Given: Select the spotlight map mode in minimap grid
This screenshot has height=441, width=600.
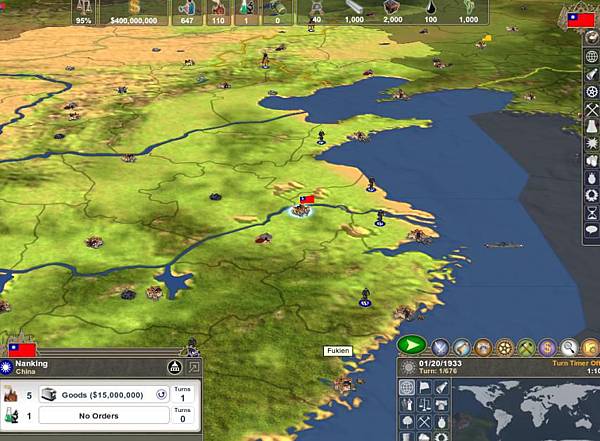Looking at the screenshot, I should tap(442, 387).
